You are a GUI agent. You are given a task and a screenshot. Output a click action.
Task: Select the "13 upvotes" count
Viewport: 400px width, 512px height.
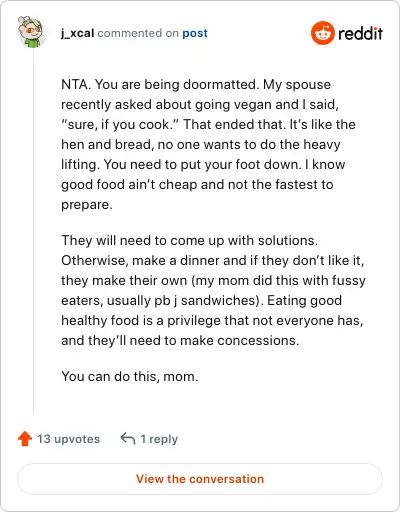68,439
